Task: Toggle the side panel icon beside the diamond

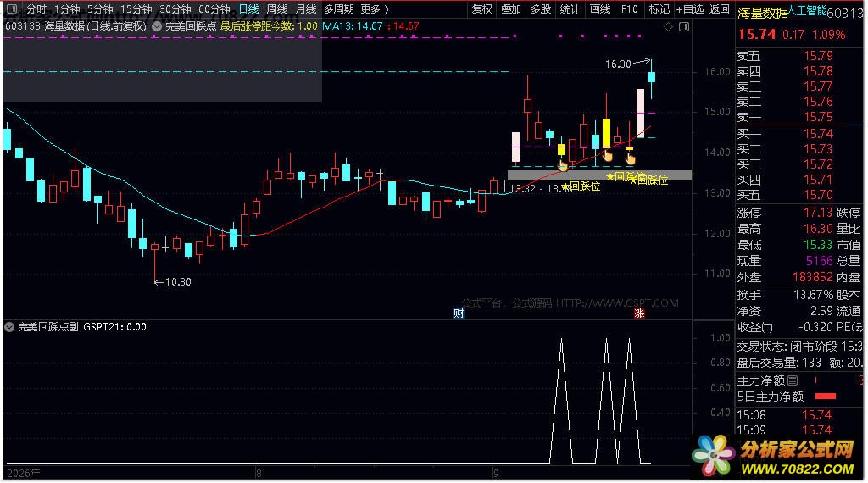Action: pyautogui.click(x=684, y=26)
